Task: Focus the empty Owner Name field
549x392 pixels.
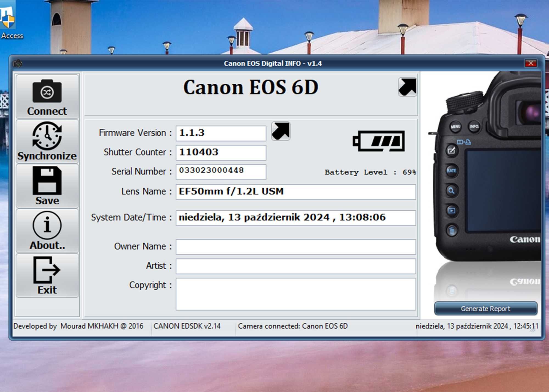Action: click(296, 247)
